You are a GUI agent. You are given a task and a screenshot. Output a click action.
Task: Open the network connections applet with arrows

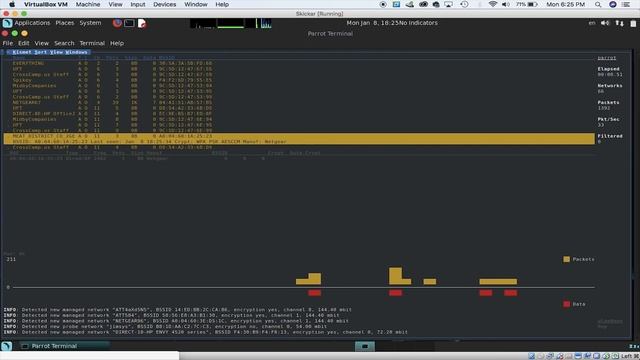(620, 23)
